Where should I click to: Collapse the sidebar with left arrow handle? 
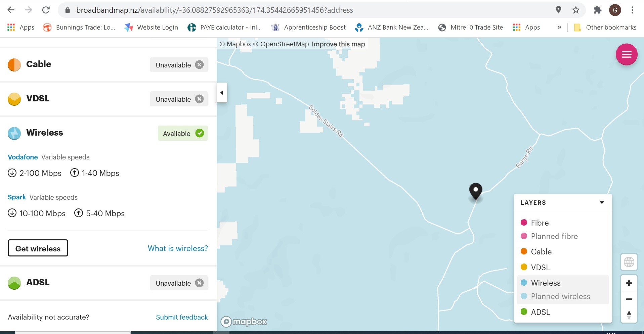click(x=222, y=93)
